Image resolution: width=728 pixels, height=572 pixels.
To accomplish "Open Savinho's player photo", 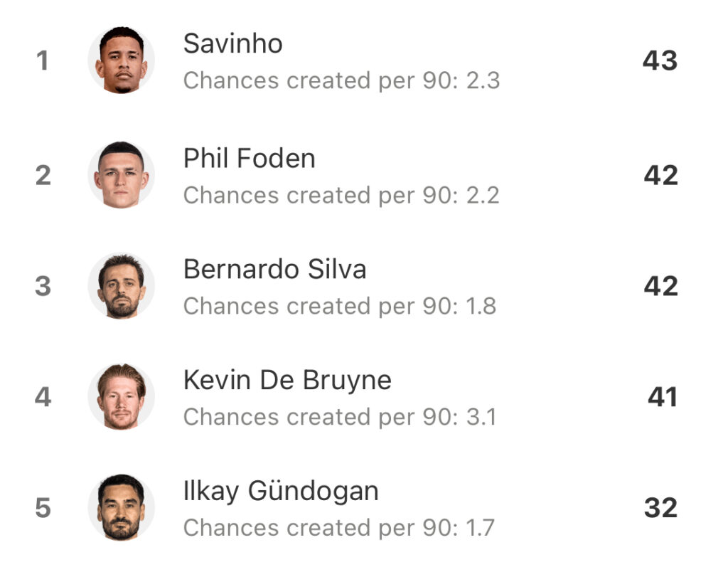I will click(x=121, y=60).
